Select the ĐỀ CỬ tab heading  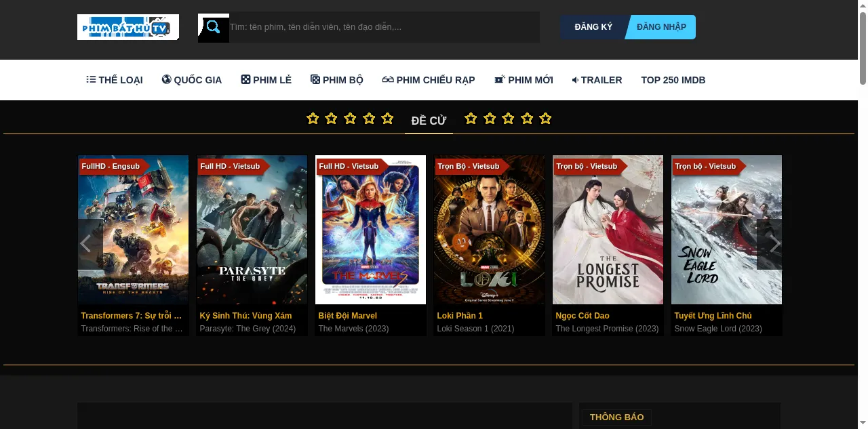(x=429, y=121)
